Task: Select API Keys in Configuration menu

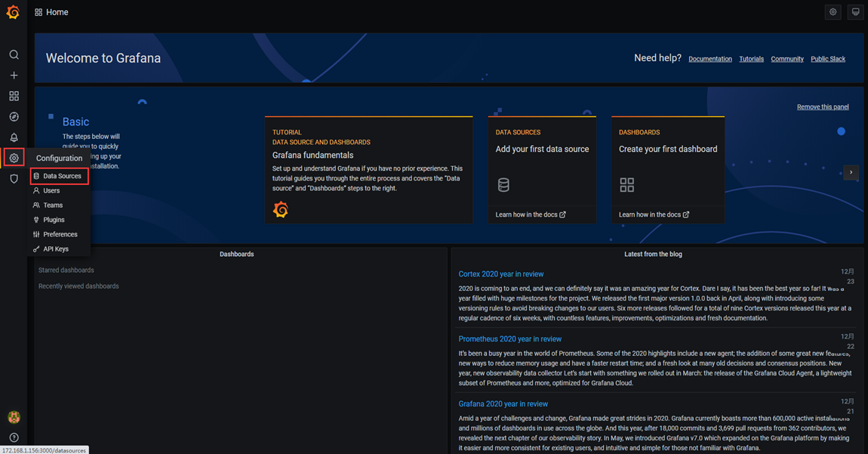Action: (59, 249)
